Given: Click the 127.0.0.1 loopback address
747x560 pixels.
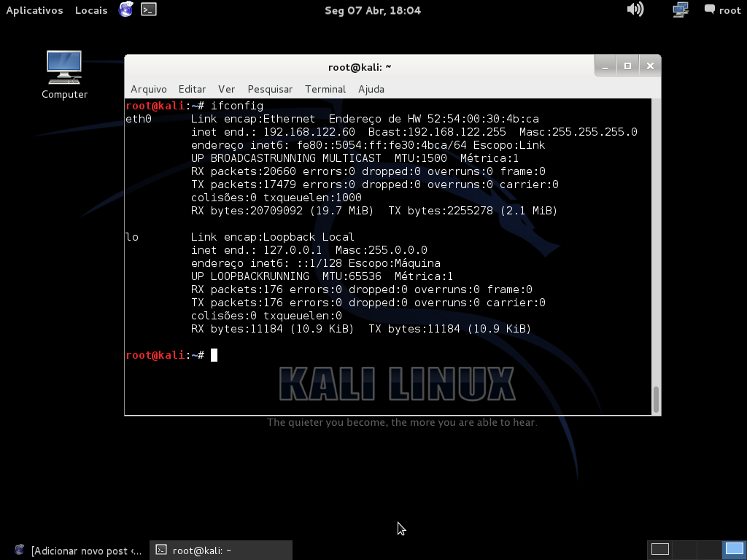Looking at the screenshot, I should pos(293,250).
